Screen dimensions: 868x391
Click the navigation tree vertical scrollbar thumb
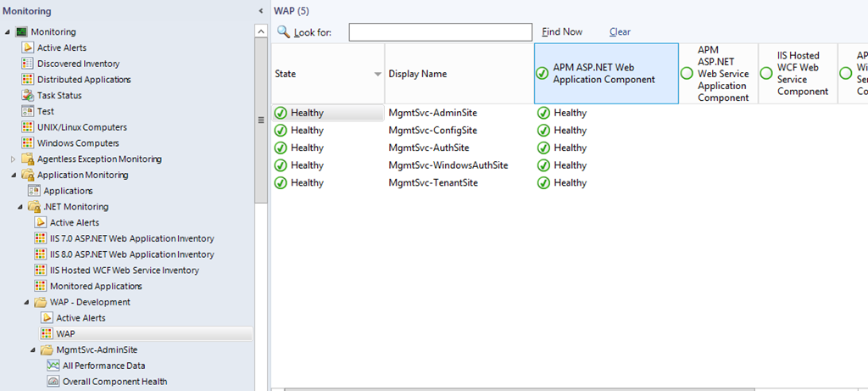261,119
